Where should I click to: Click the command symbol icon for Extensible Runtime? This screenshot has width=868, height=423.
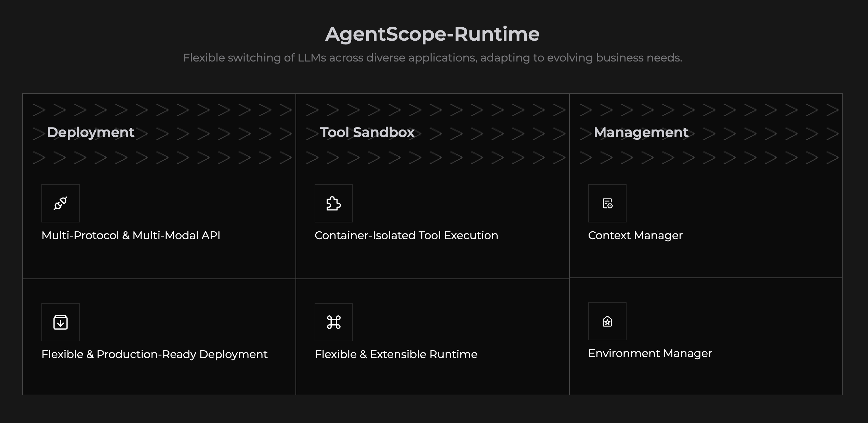[x=334, y=322]
